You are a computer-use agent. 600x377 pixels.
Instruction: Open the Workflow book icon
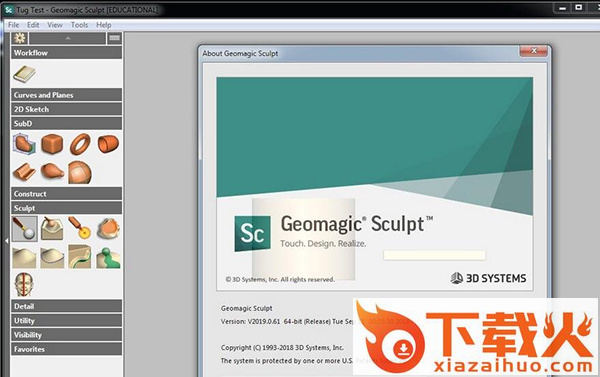point(24,74)
